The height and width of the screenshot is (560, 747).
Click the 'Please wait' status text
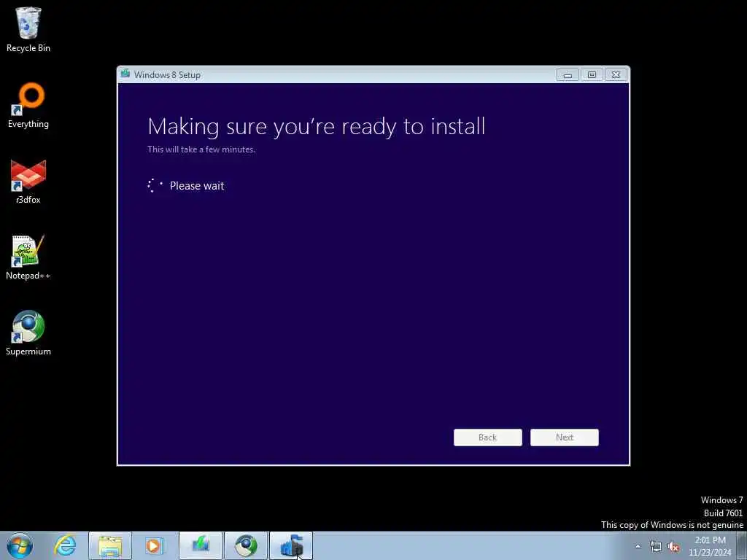197,186
